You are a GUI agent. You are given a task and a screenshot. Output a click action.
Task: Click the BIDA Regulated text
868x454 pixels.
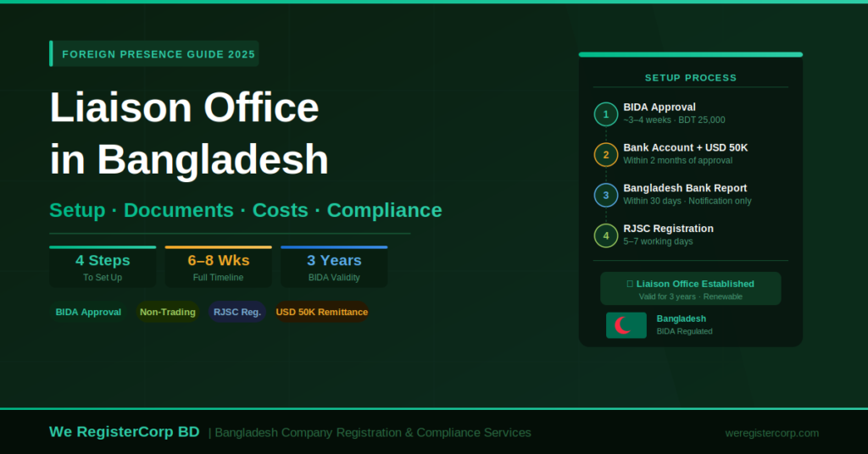click(684, 331)
